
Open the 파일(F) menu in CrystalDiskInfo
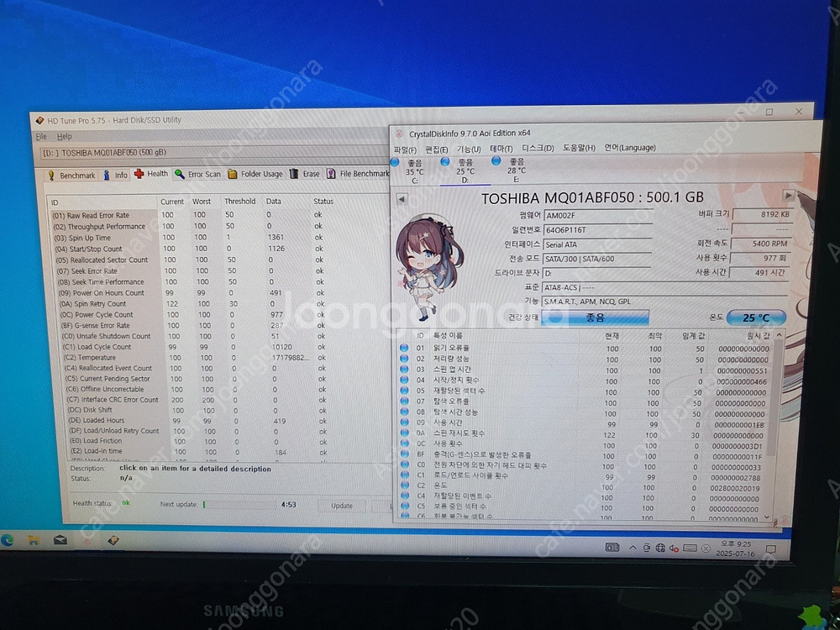(x=405, y=150)
